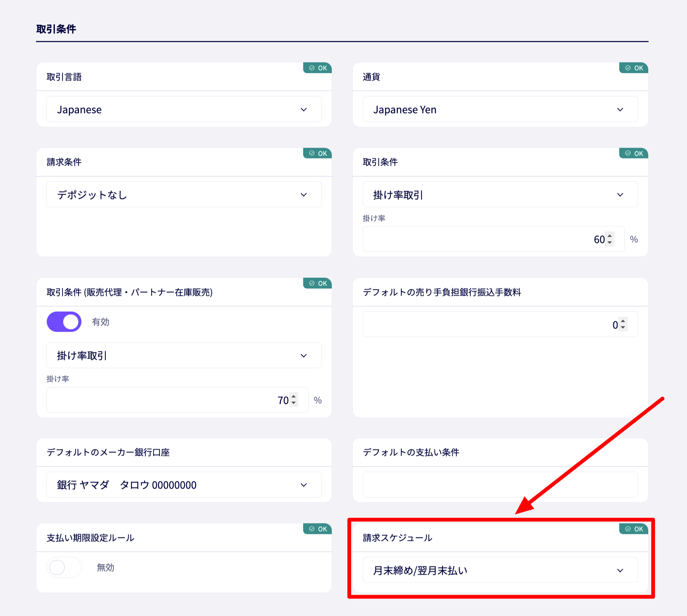Toggle the 取引条件 (販売代理・パートナー在庫販売) switch off
Viewport: 687px width, 616px height.
[x=64, y=322]
